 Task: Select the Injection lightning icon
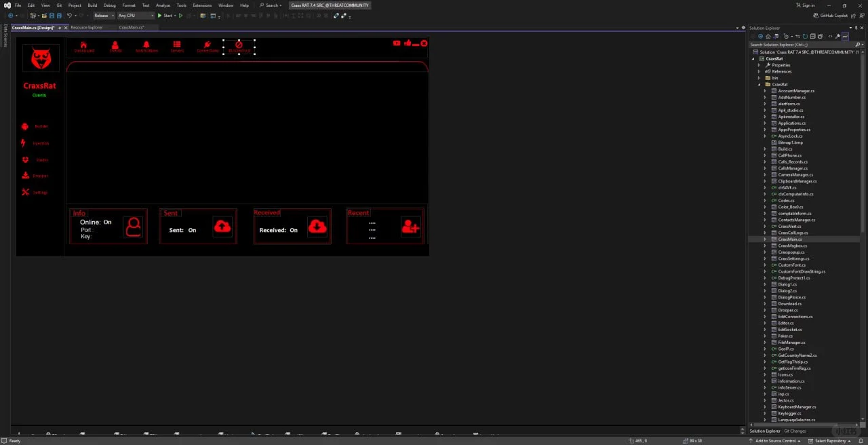pos(24,143)
